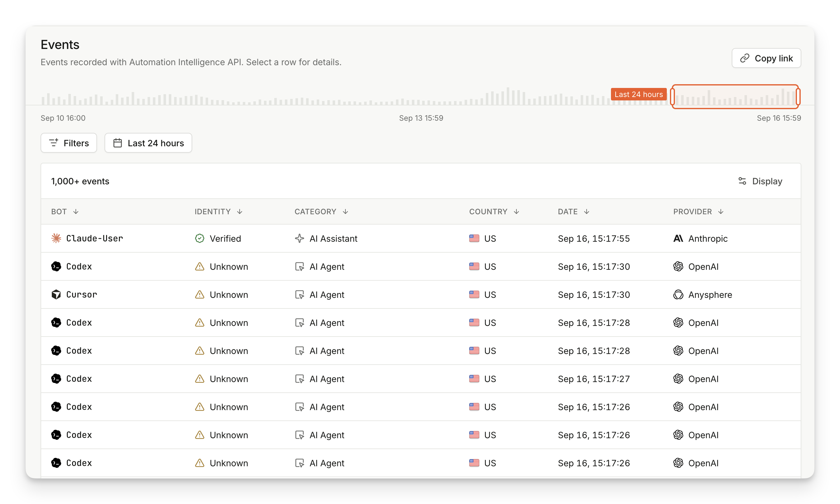This screenshot has height=504, width=840.
Task: Click Codex icon in the 15:17:30 row
Action: 56,267
